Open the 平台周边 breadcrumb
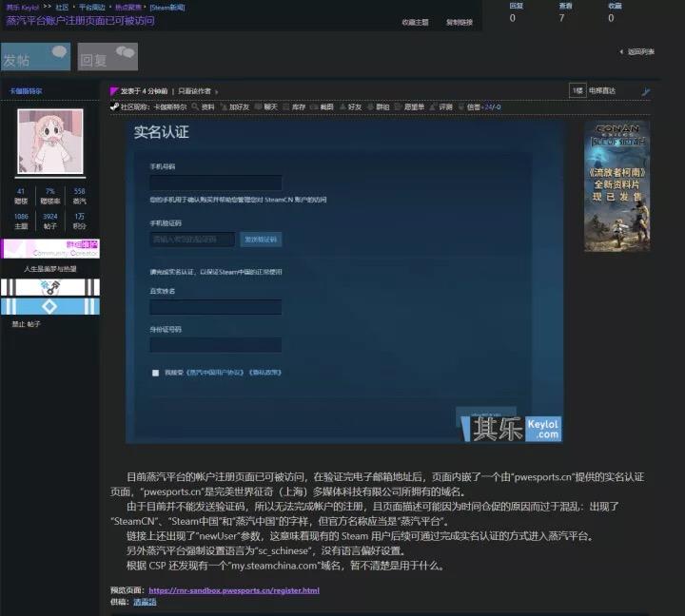Screen dimensions: 685x616 (x=91, y=8)
